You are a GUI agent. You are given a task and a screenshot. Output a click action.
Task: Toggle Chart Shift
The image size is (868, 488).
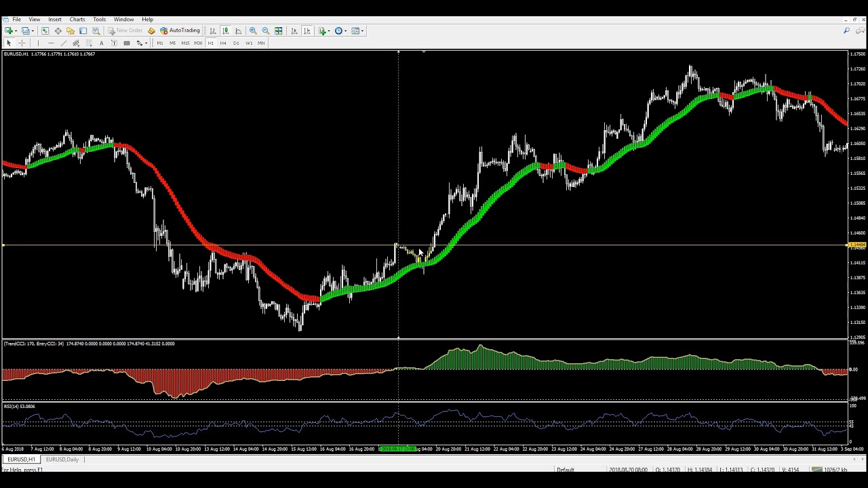click(x=307, y=30)
